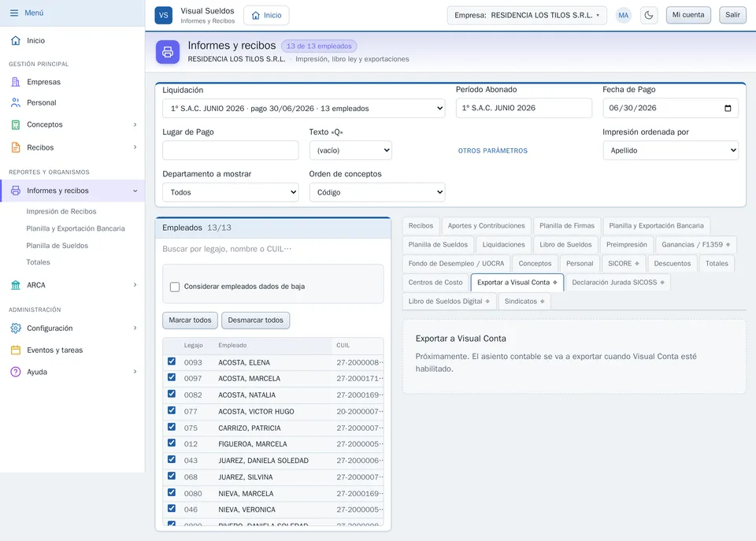Click the Eventos y tareas calendar icon
The width and height of the screenshot is (756, 541).
[x=16, y=350]
